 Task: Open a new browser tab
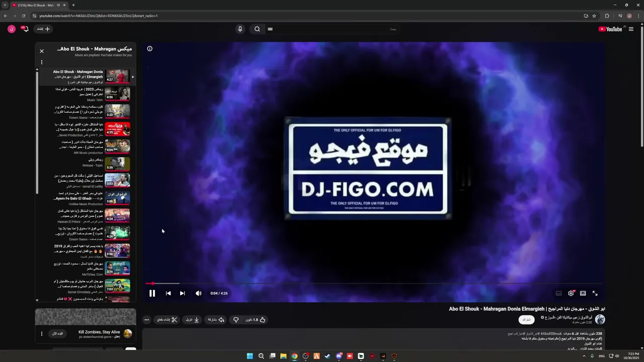[73, 5]
